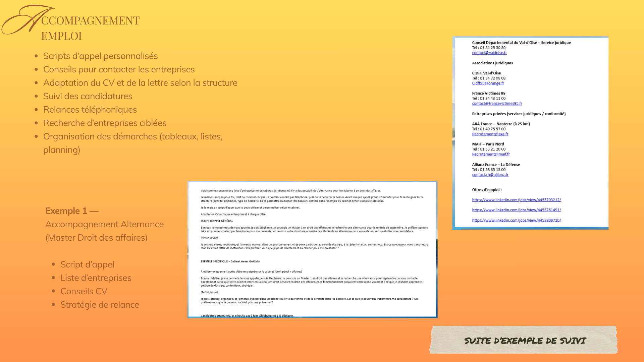
Task: Open LinkedIn job link ending 4455761491
Action: coord(517,210)
